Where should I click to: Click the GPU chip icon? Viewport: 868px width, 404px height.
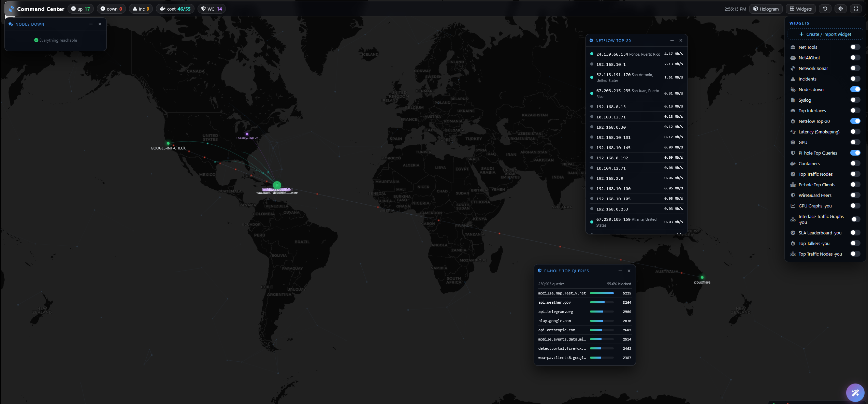click(x=793, y=143)
